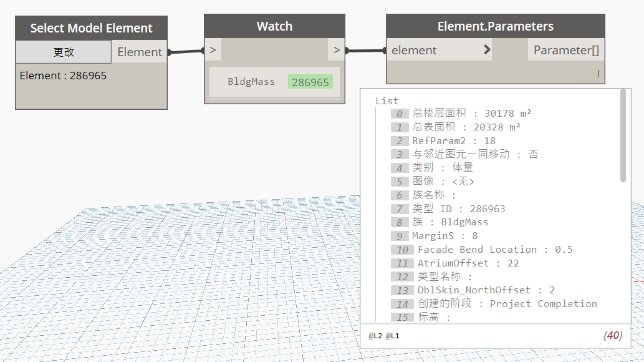This screenshot has width=644, height=362.
Task: Click the Element : 286965 text
Action: click(63, 76)
